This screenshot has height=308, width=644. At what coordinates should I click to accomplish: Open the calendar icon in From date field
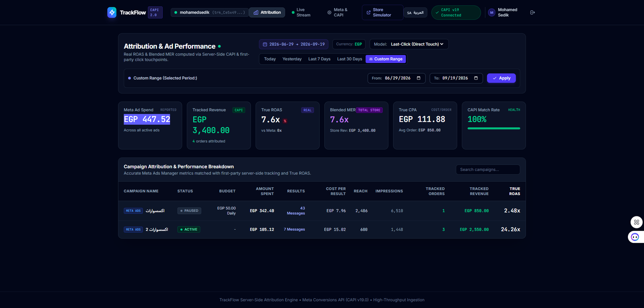[x=419, y=78]
